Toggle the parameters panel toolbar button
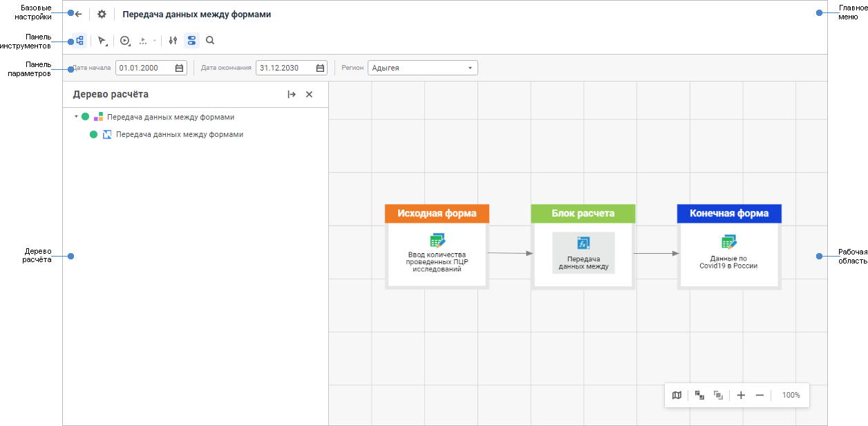Screen dimensions: 868x426 (191, 41)
